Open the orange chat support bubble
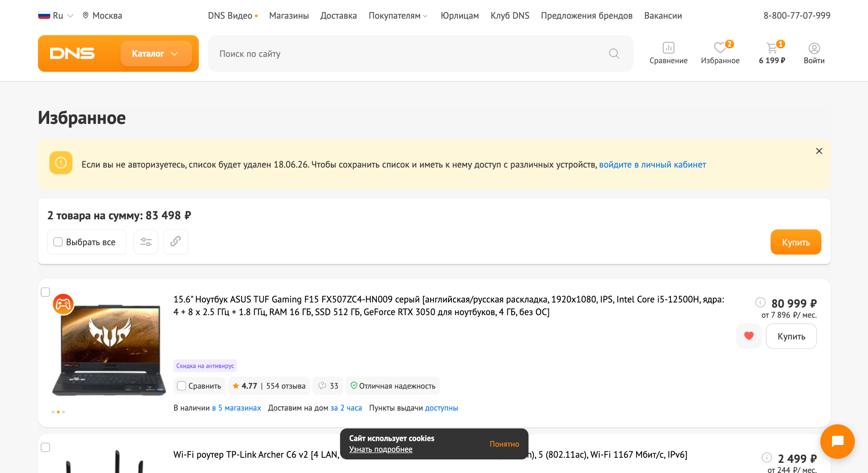This screenshot has height=473, width=868. pyautogui.click(x=837, y=442)
